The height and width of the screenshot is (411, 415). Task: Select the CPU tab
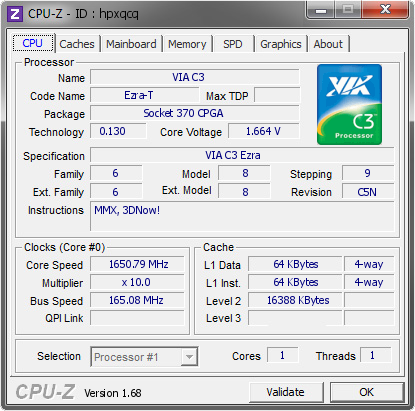[x=33, y=43]
